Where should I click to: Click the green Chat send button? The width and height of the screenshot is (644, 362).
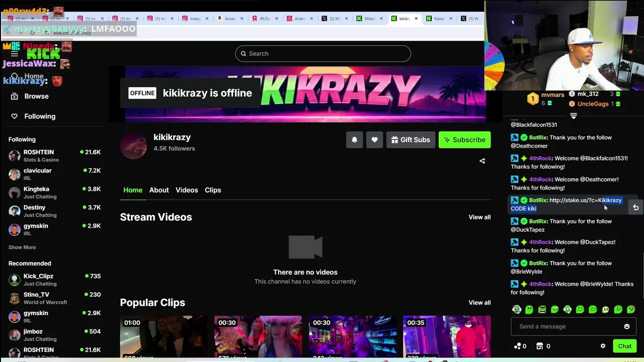point(624,346)
